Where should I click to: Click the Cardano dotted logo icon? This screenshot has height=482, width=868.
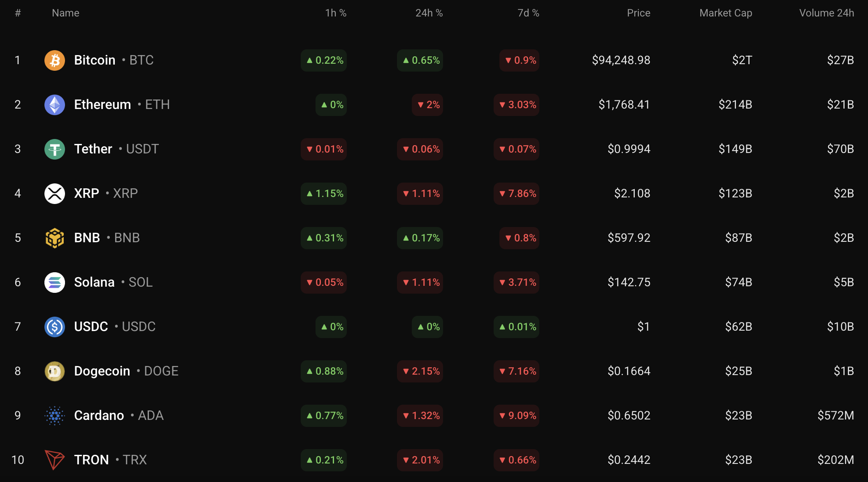pos(55,416)
